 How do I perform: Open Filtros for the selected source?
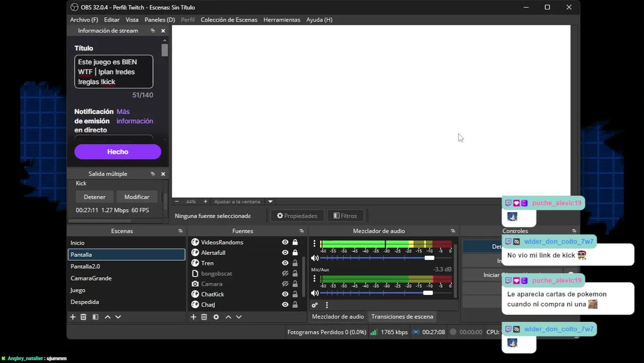click(x=345, y=216)
